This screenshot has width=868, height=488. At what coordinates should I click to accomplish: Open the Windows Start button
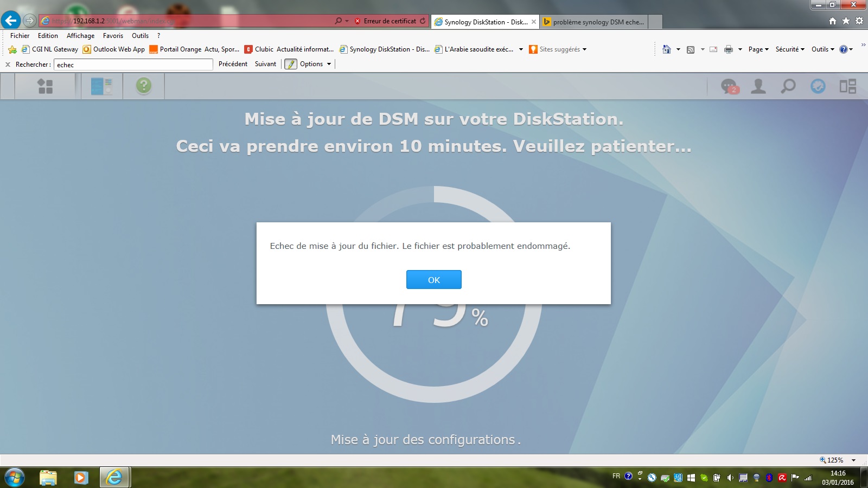coord(15,477)
